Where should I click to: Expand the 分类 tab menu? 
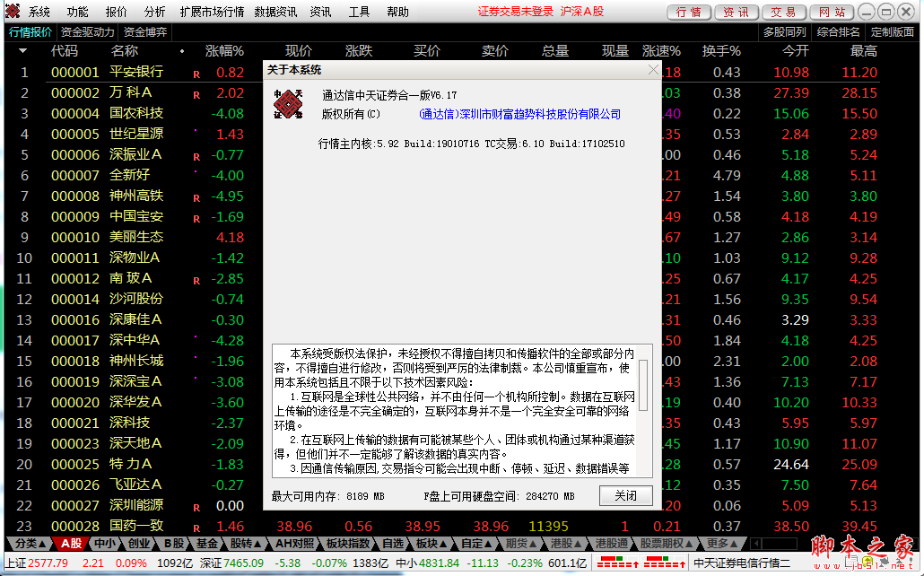(31, 543)
